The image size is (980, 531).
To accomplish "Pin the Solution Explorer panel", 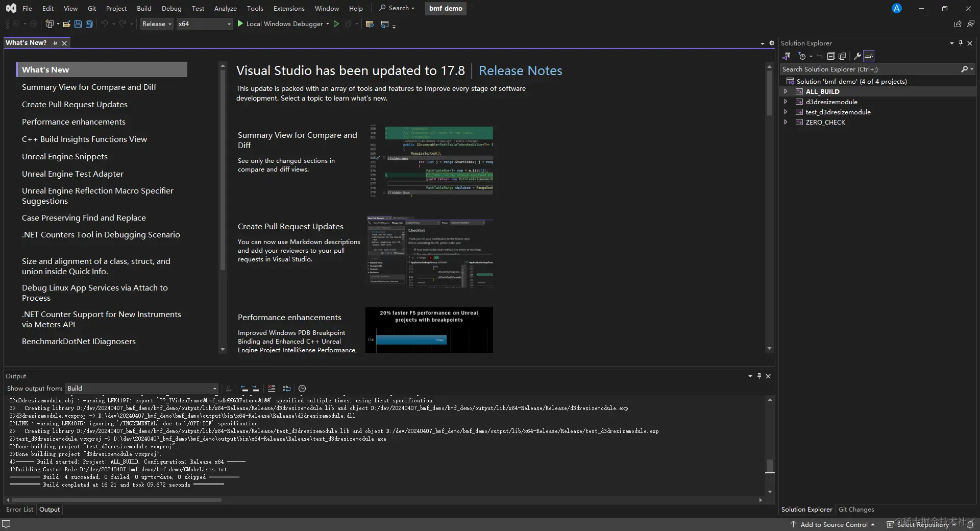I will 961,43.
